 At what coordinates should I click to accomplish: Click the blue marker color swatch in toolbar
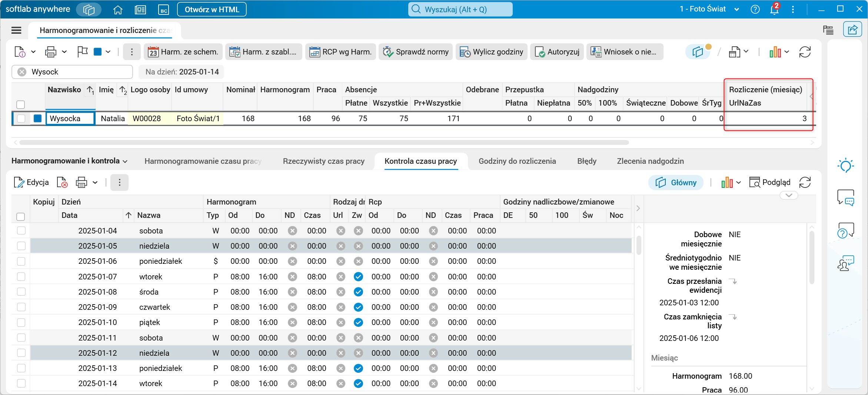tap(98, 52)
